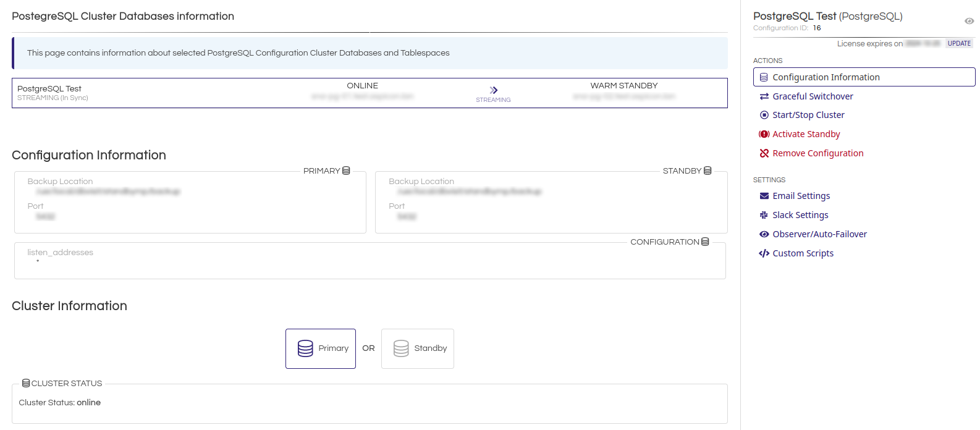This screenshot has width=980, height=430.
Task: Choose Activate Standby action
Action: 806,134
